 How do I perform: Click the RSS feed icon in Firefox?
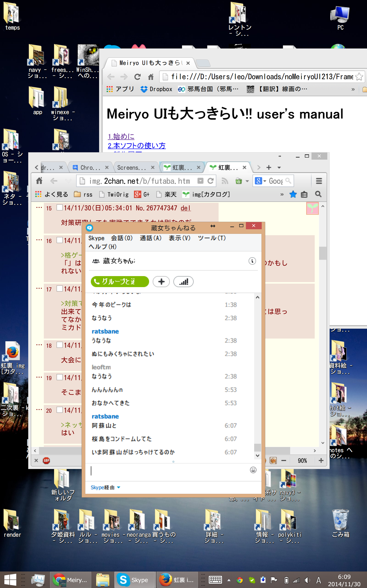pos(225,181)
